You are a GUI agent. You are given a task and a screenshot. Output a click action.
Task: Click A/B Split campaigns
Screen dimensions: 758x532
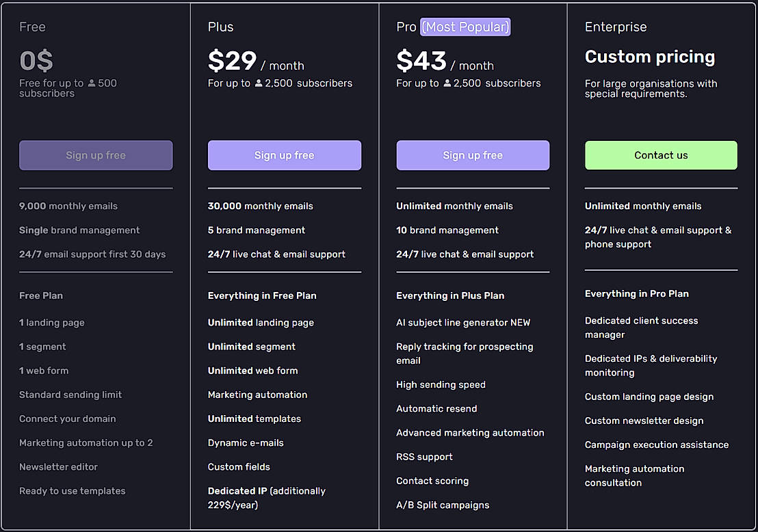pos(443,505)
